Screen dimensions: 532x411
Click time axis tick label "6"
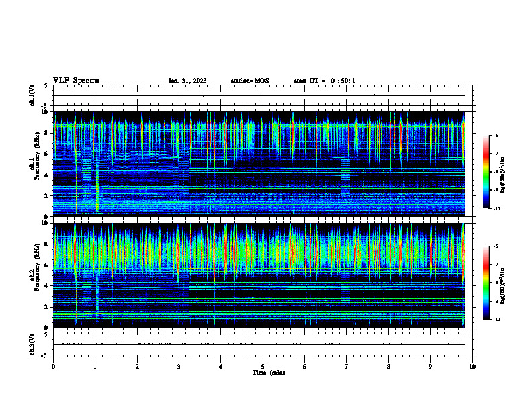point(305,367)
